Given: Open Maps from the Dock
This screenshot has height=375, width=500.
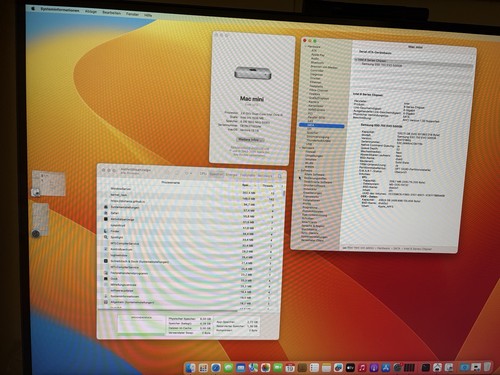Looking at the screenshot, I should tap(253, 368).
